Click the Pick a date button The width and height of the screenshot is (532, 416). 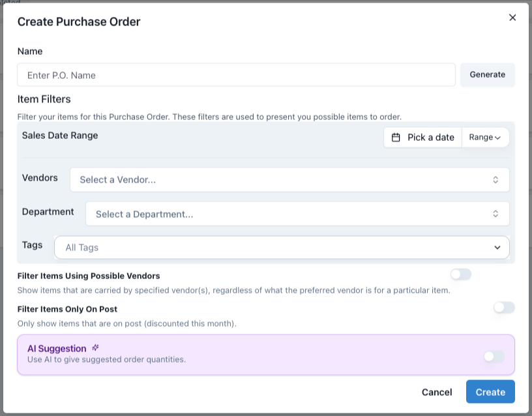tap(423, 138)
